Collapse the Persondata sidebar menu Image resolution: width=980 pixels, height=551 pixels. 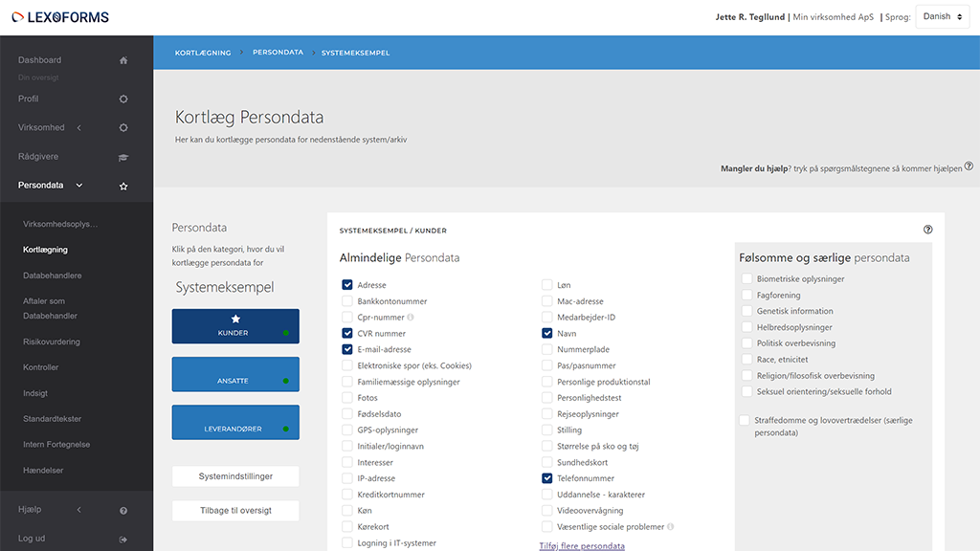(x=79, y=185)
